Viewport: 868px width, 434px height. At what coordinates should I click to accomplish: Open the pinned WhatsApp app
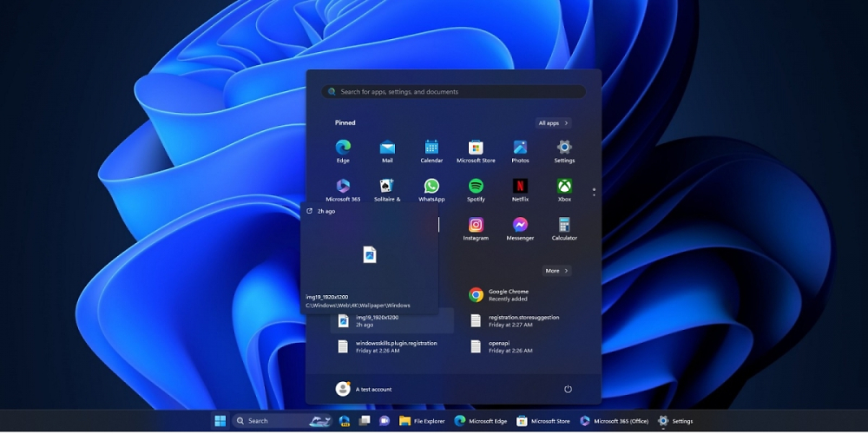(431, 190)
